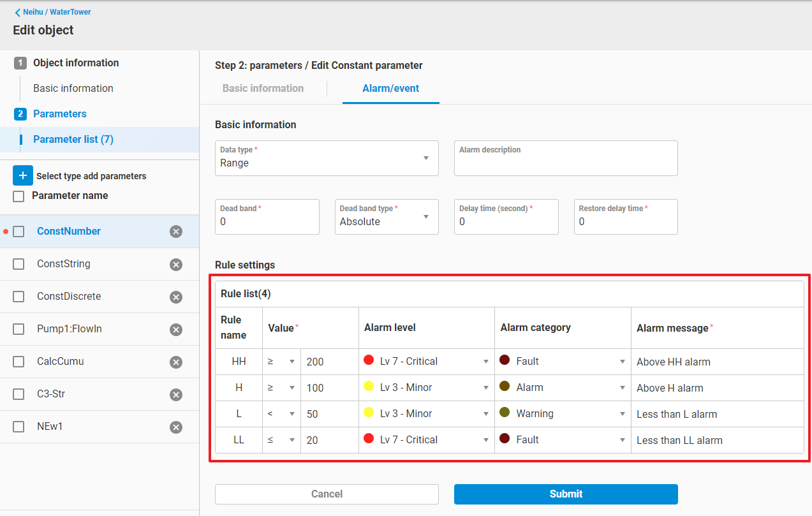Viewport: 812px width, 516px height.
Task: Select the Alarm/event tab
Action: 390,89
